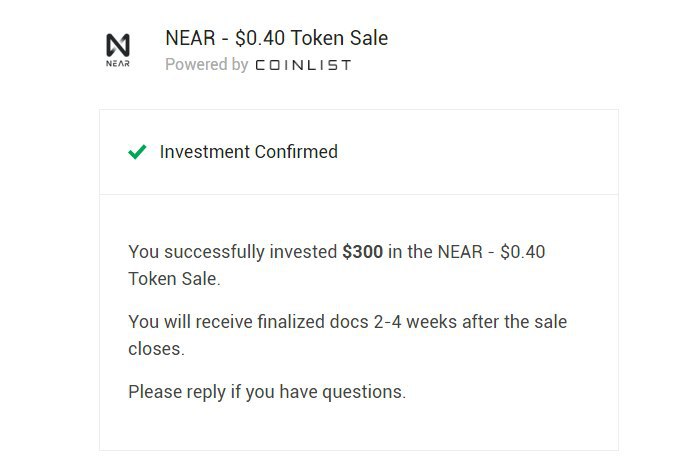Click the small NEAR wordmark under logo
Image resolution: width=700 pixels, height=465 pixels.
coord(118,63)
